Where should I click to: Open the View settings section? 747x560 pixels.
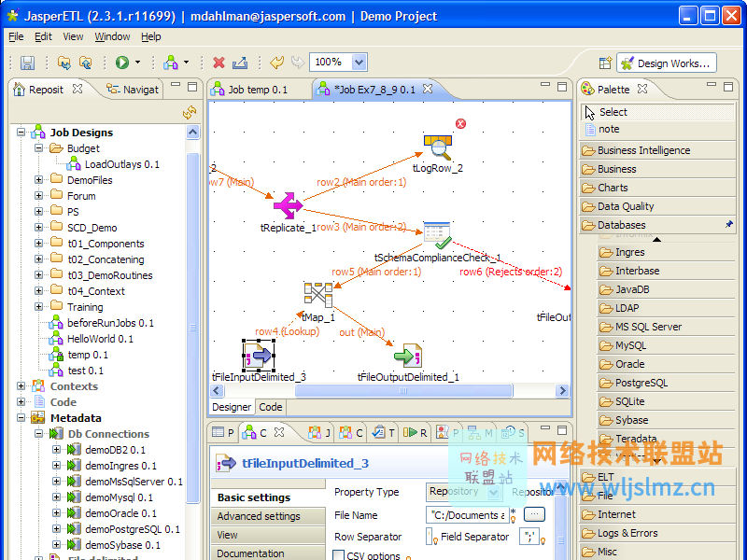(x=268, y=535)
